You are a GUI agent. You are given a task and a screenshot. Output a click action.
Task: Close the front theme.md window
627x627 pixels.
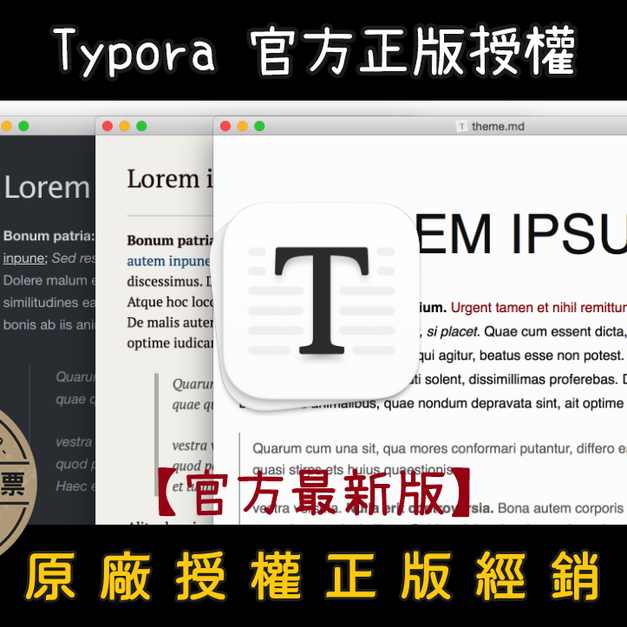coord(226,126)
